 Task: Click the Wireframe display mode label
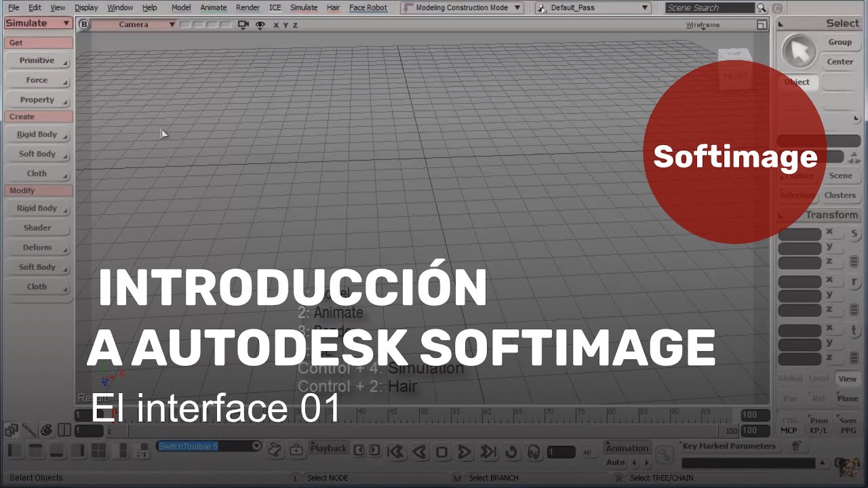point(703,25)
